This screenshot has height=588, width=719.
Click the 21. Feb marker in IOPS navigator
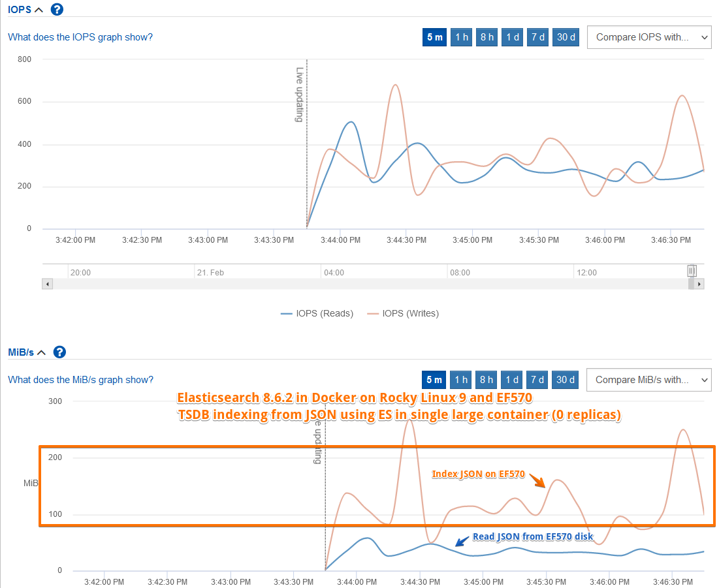pos(210,273)
